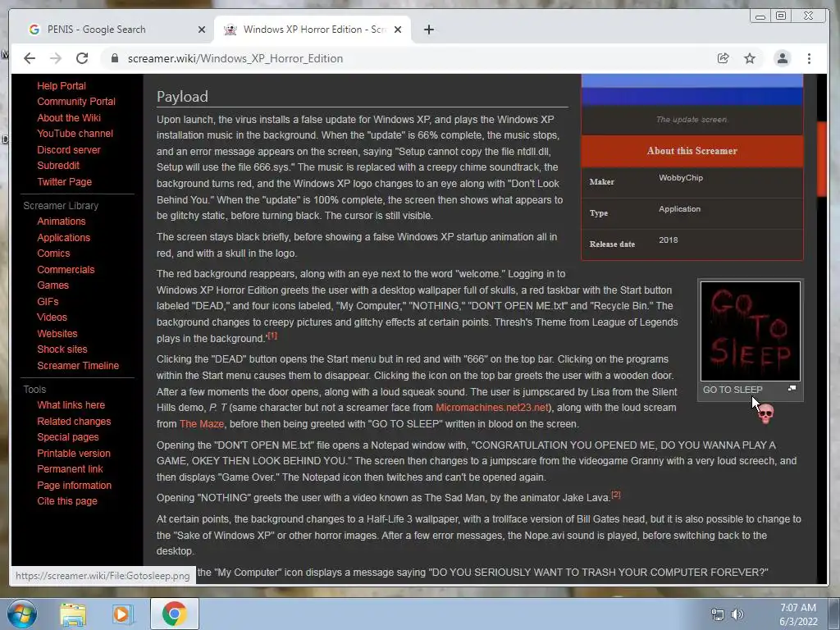Open the Windows Start menu orb

(22, 614)
